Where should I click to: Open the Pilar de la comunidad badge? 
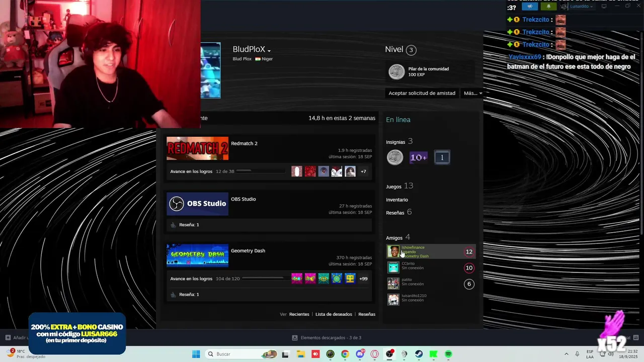pos(430,72)
